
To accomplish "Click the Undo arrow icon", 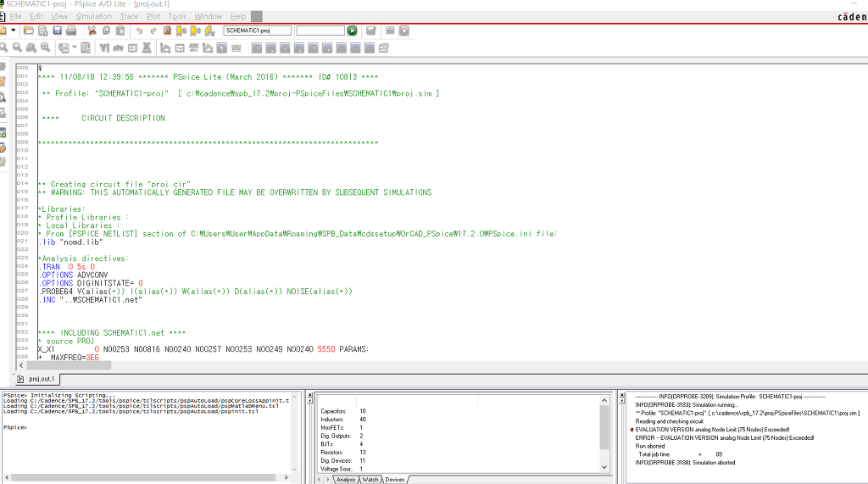I will coord(139,31).
